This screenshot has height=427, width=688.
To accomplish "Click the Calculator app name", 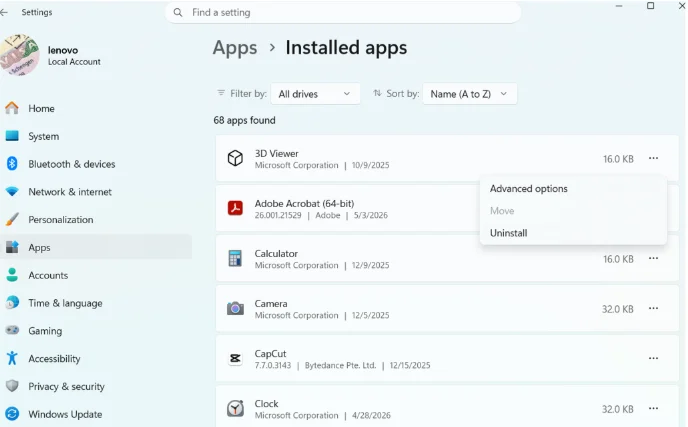I will point(276,254).
